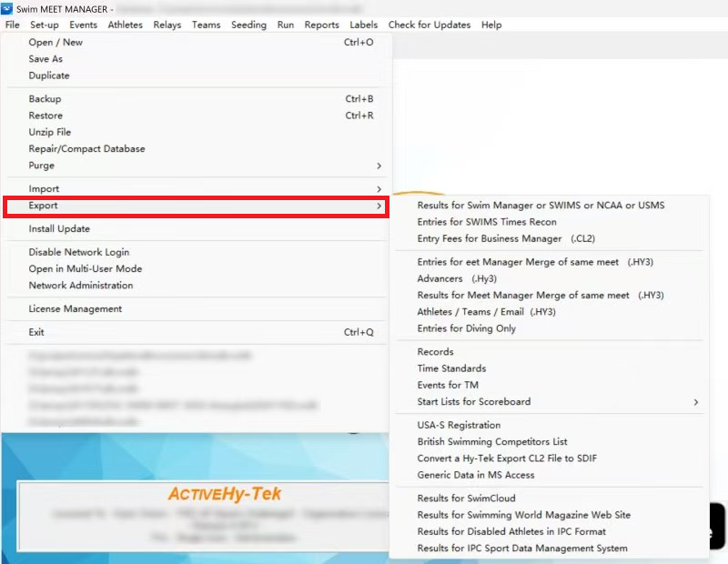The image size is (728, 564).
Task: Click British Swimming Competitors List
Action: coord(491,442)
